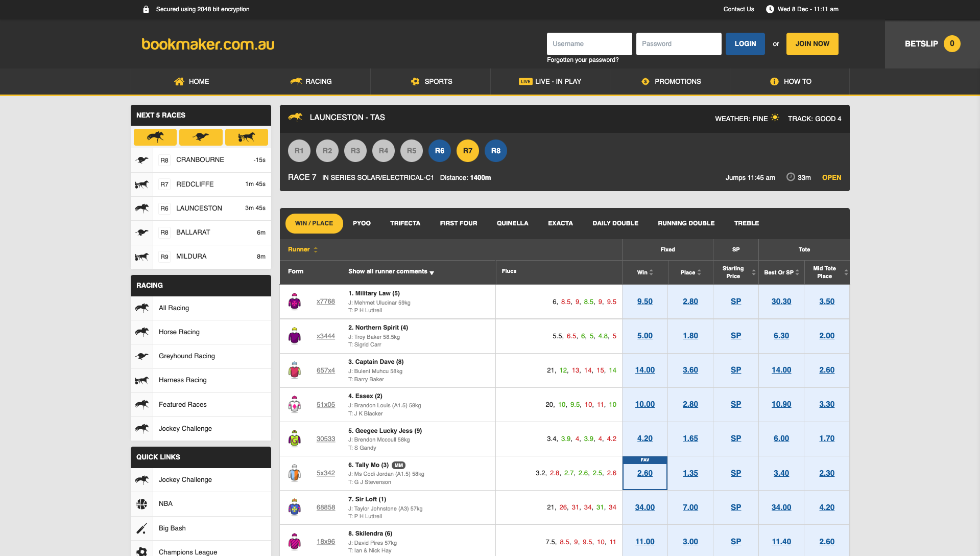This screenshot has width=980, height=556.
Task: Select race R6 button
Action: coord(439,151)
